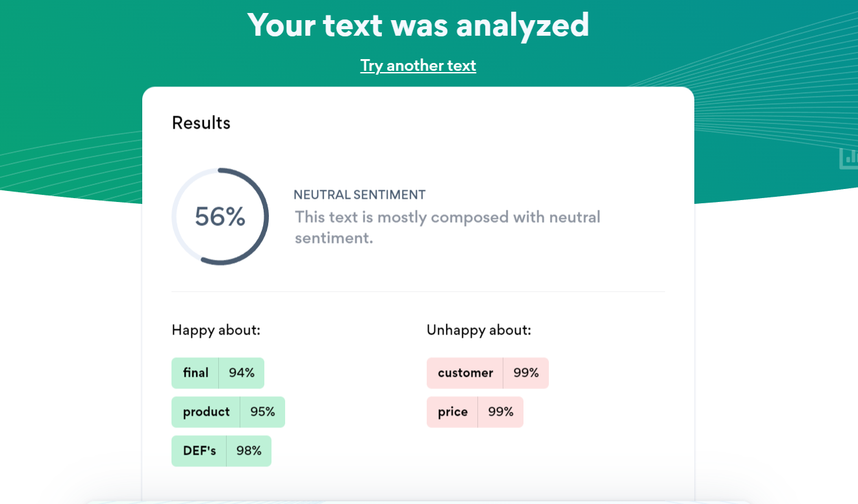Image resolution: width=858 pixels, height=504 pixels.
Task: Click the 99% value beside 'customer'
Action: (526, 373)
